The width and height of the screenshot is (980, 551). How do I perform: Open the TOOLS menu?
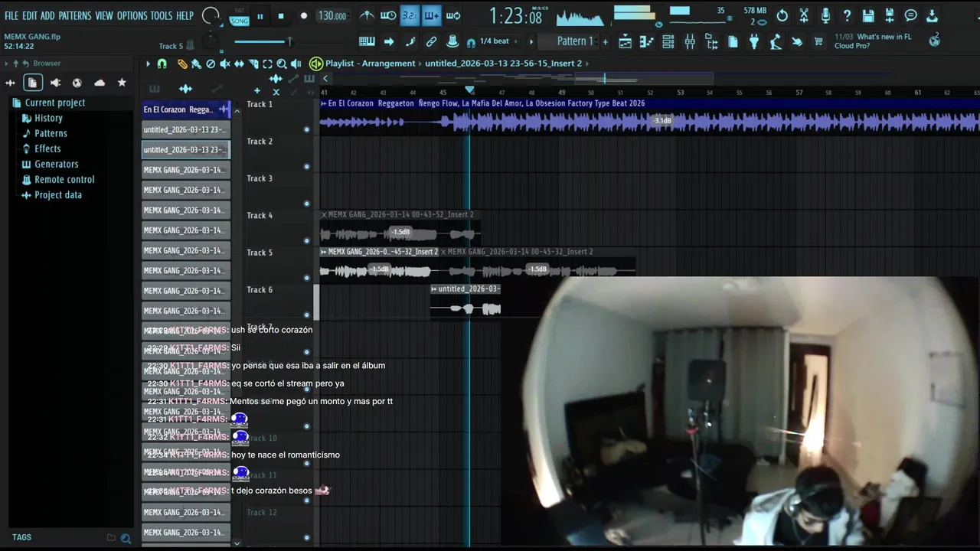pyautogui.click(x=162, y=15)
